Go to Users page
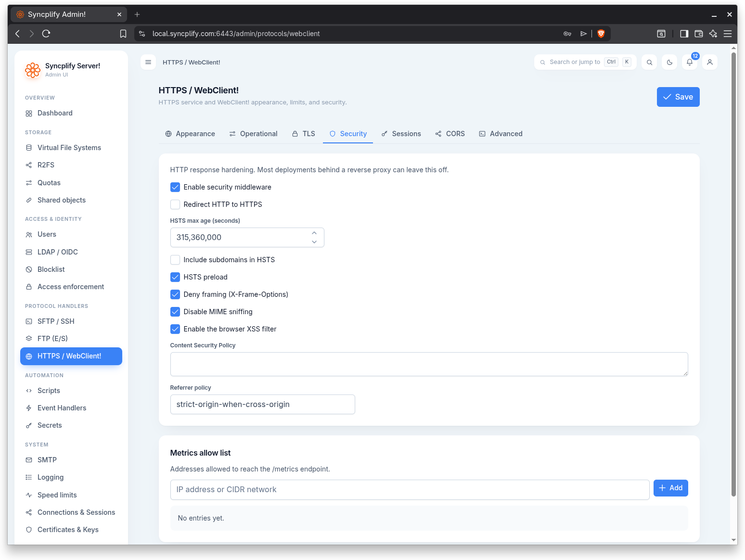 point(71,234)
